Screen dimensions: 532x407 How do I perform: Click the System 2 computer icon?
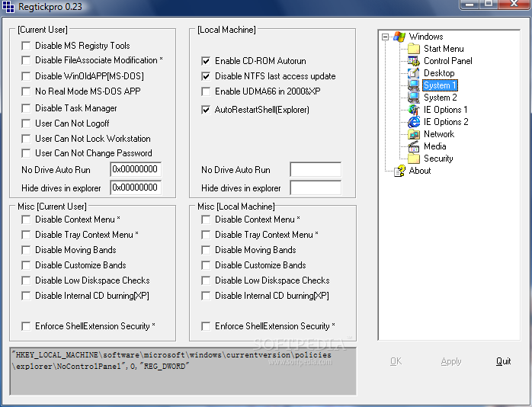click(x=414, y=98)
